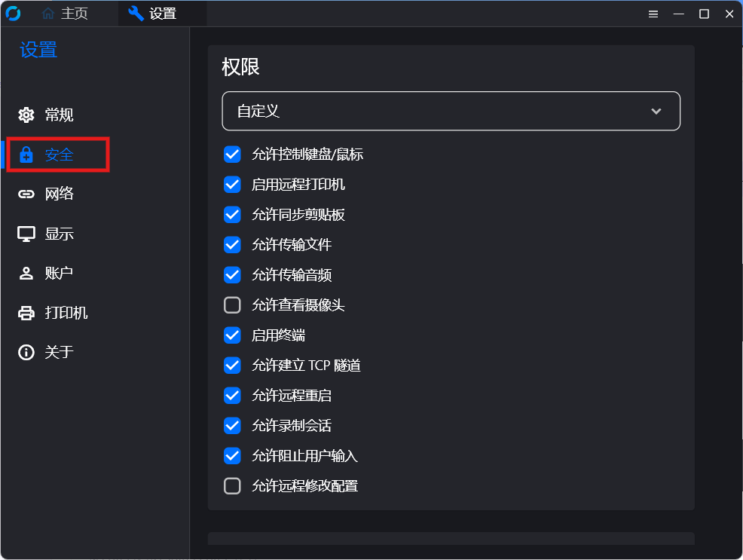
Task: Open the 安全 section in sidebar
Action: tap(58, 154)
